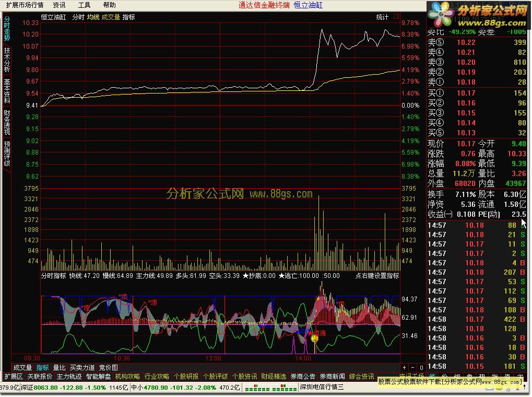
Task: Click the connection signal bars icon
Action: [270, 388]
